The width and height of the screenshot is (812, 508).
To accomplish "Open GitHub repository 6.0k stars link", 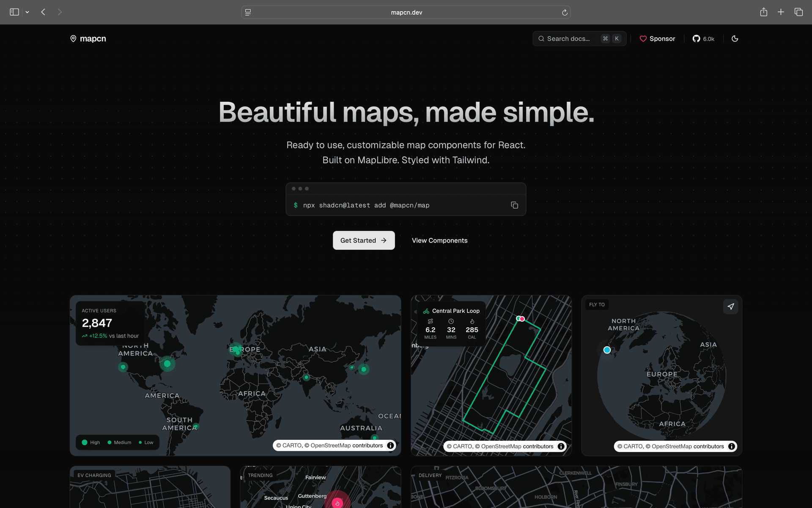I will tap(703, 39).
